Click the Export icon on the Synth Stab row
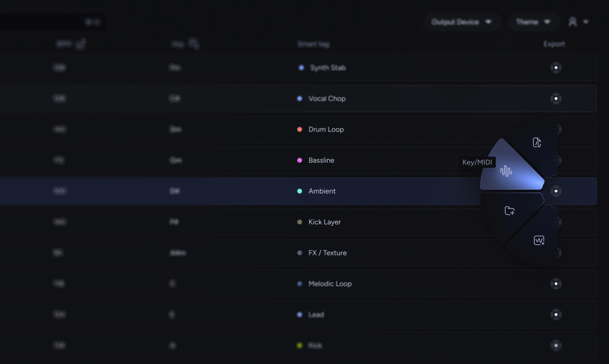 (x=556, y=68)
